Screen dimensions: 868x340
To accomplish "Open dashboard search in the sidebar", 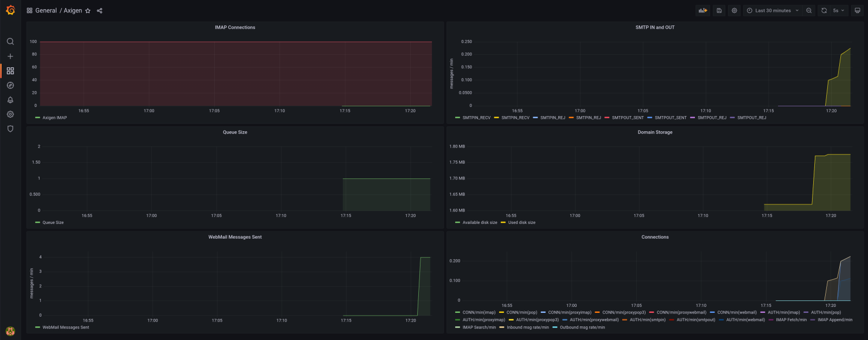I will tap(10, 42).
